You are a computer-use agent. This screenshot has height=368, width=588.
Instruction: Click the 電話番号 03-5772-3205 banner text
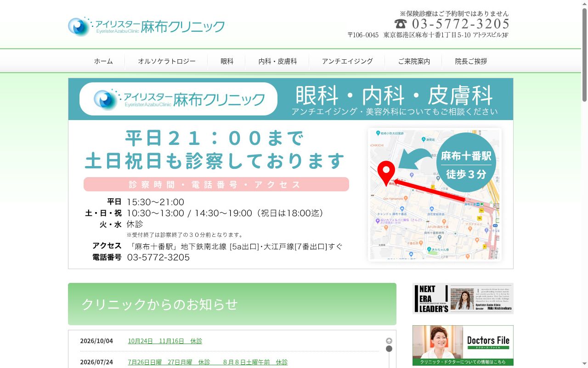141,257
